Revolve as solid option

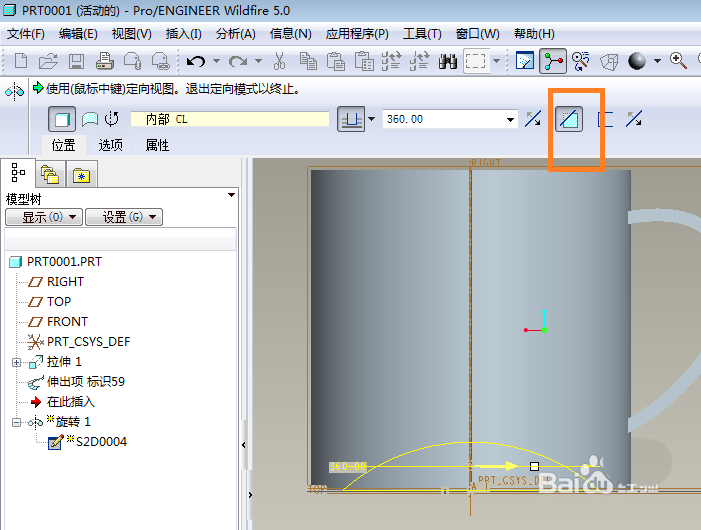[x=62, y=119]
